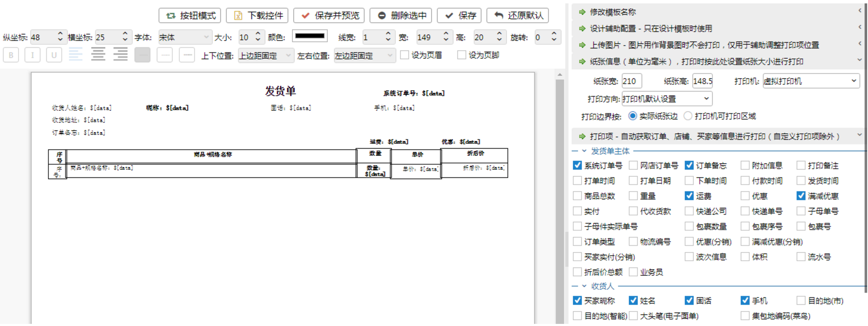Open the black color swatch picker
This screenshot has height=326, width=868.
click(310, 36)
